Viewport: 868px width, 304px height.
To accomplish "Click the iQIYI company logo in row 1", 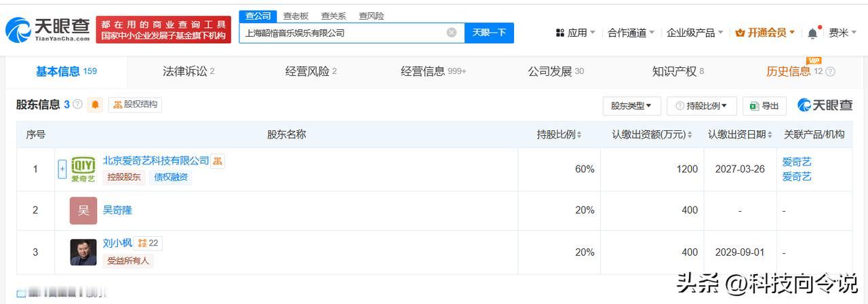I will click(83, 169).
